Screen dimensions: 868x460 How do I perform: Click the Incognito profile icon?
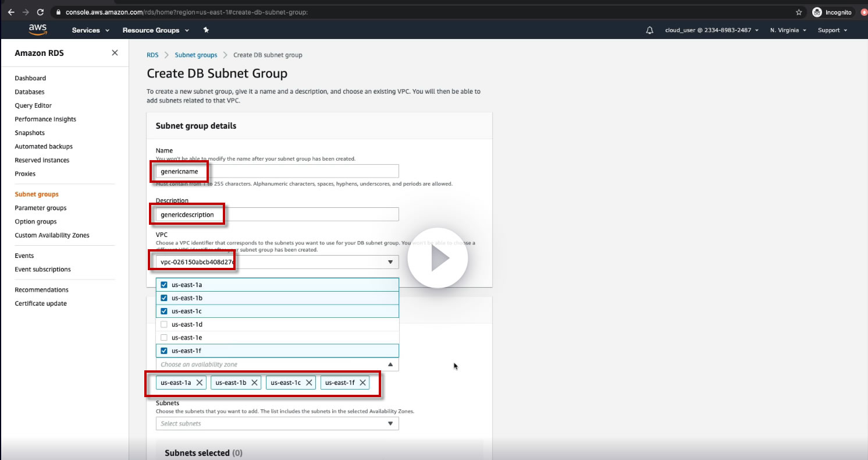point(817,12)
